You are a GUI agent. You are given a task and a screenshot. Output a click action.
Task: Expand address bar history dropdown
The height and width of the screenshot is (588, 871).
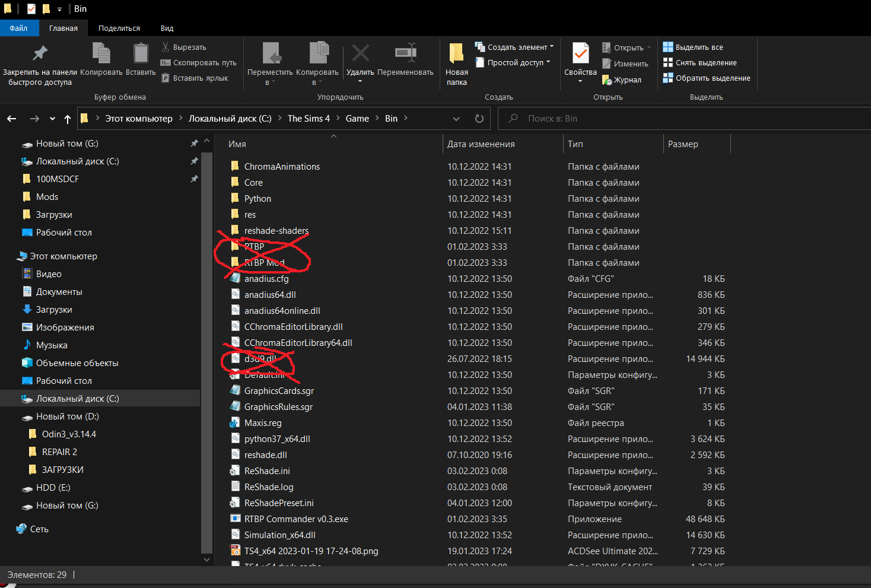456,119
